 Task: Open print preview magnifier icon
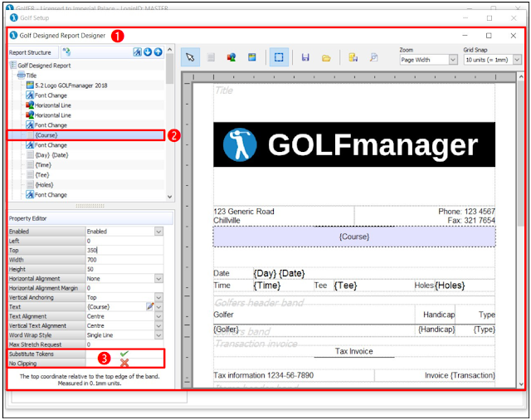tap(373, 57)
